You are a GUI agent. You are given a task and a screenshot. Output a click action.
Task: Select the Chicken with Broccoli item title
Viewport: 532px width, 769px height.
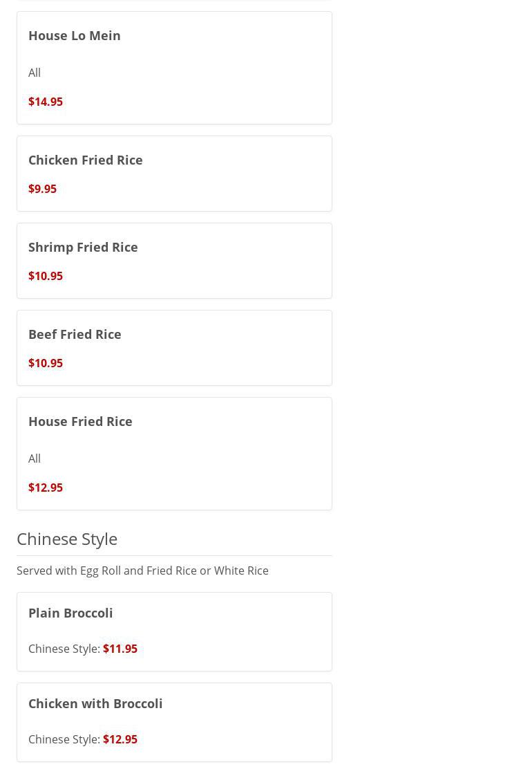coord(95,703)
